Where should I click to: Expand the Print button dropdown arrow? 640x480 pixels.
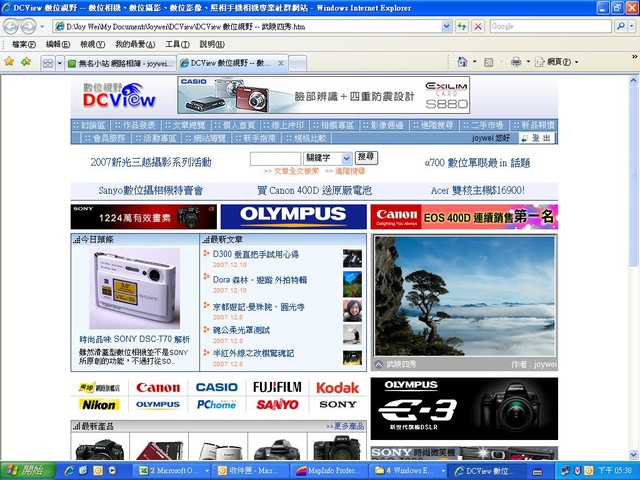(x=528, y=62)
